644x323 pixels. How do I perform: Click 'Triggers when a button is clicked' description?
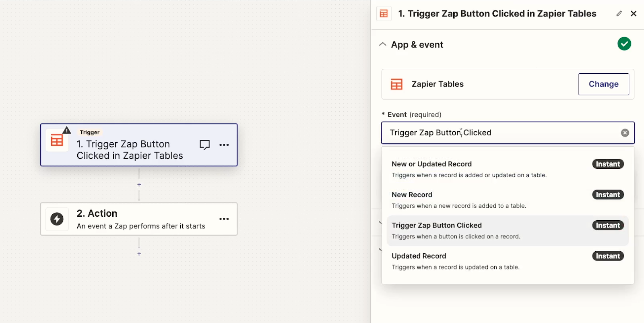click(456, 236)
